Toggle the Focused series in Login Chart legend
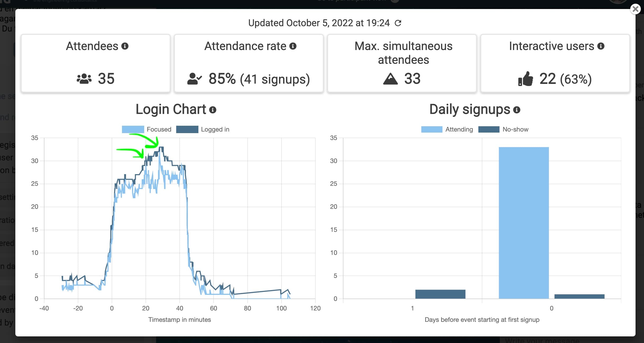Viewport: 644px width, 343px height. point(146,129)
